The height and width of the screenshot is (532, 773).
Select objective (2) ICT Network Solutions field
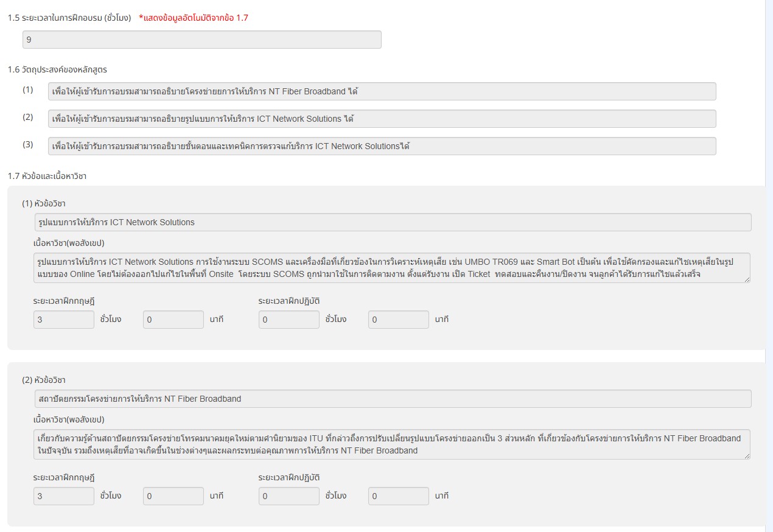coord(382,119)
